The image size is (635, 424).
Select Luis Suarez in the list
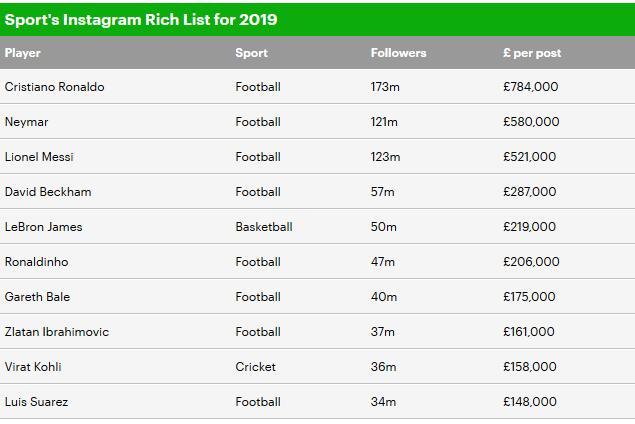(37, 402)
